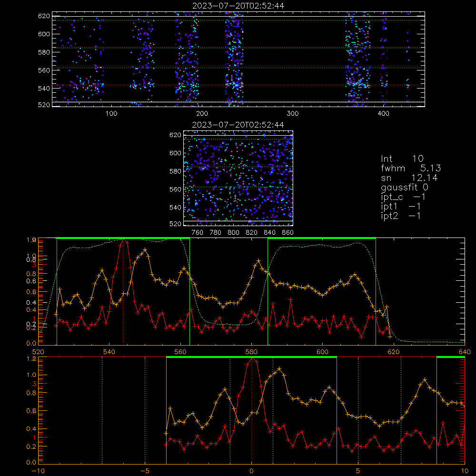Click red dotted horizontal line near 544 in the top image

click(238, 85)
